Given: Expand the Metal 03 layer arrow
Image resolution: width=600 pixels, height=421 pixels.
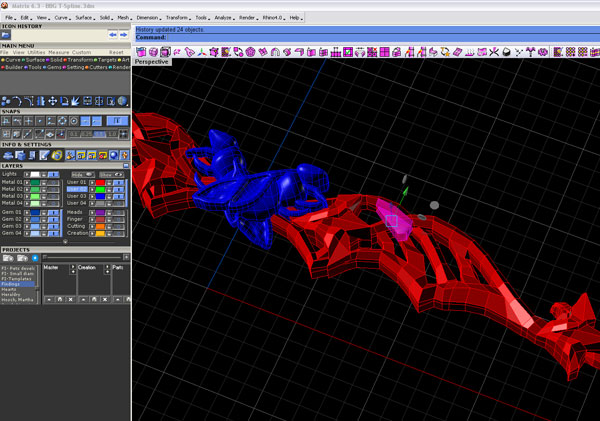Looking at the screenshot, I should [x=27, y=196].
